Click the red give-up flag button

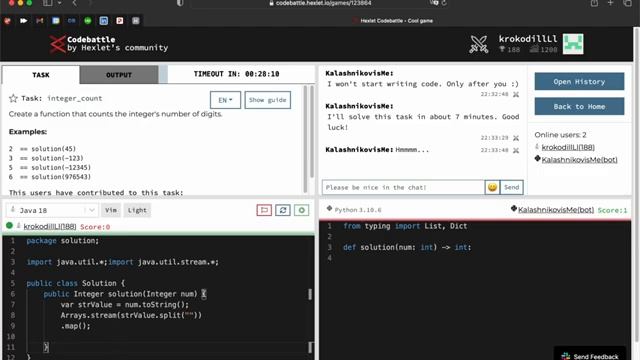pos(264,210)
